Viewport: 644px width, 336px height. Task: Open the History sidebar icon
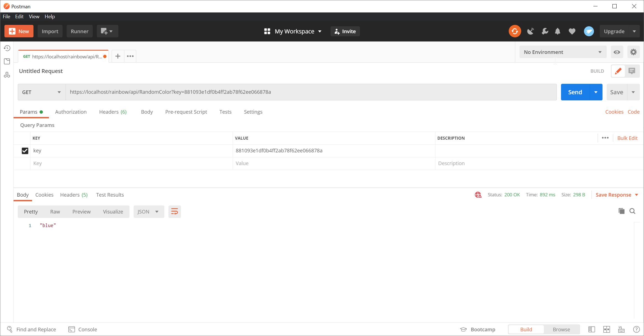click(7, 48)
